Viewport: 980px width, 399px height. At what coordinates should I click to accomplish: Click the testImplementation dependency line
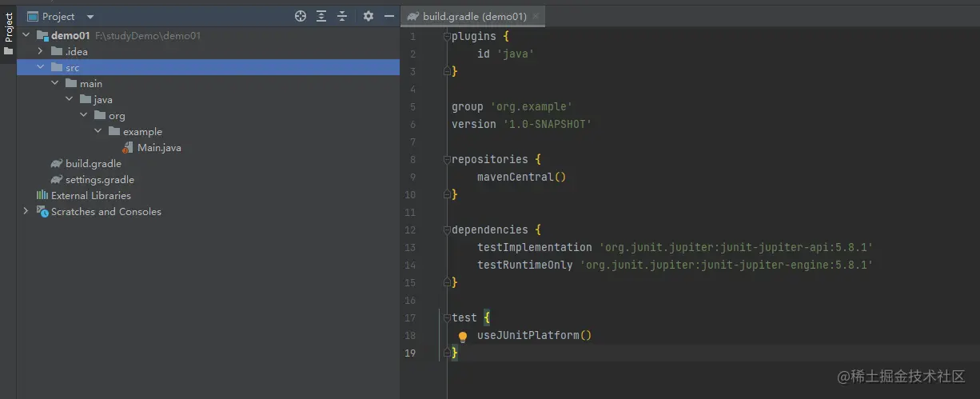click(x=675, y=247)
